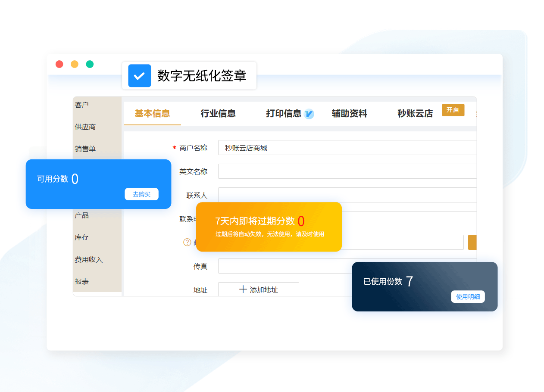The width and height of the screenshot is (544, 392).
Task: Click the VIP badge icon next to 打印信息
Action: (x=309, y=114)
